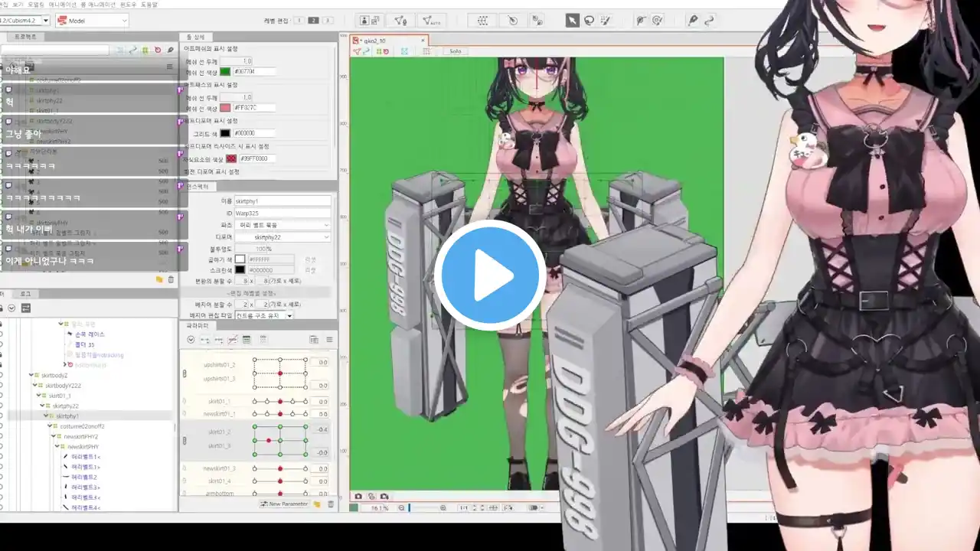
Task: Select the deform path edit tool
Action: coord(657,21)
